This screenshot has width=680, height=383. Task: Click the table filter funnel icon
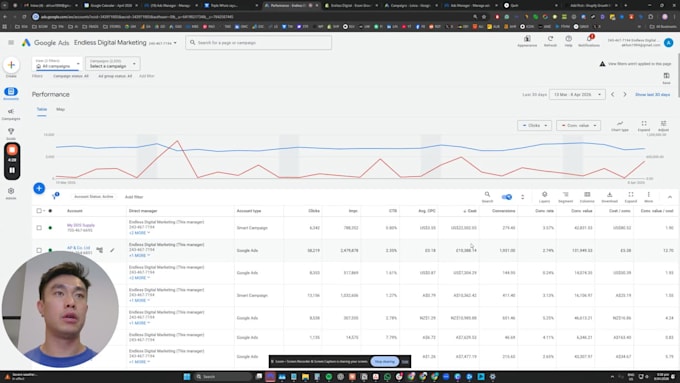pyautogui.click(x=55, y=196)
